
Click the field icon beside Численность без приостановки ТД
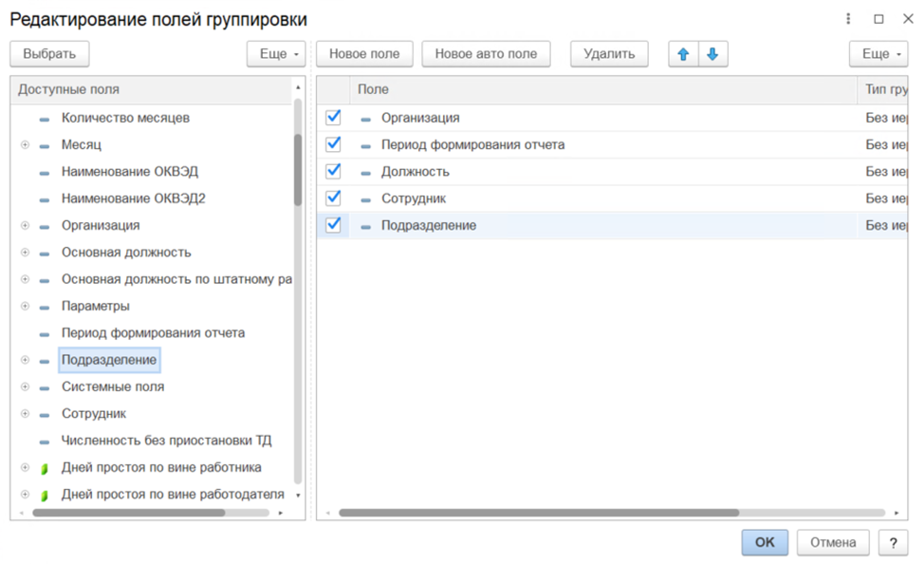(45, 442)
